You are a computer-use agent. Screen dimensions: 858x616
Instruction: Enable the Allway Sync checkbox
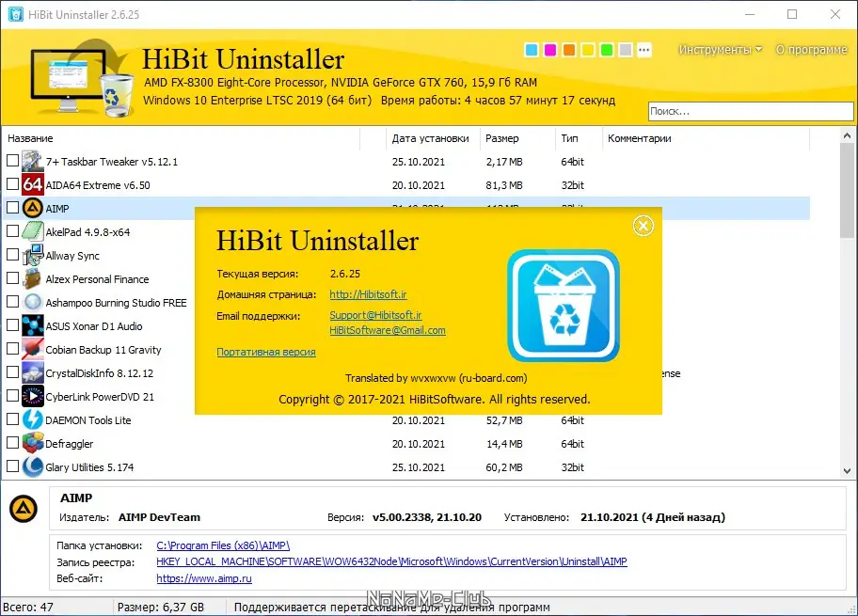coord(12,255)
